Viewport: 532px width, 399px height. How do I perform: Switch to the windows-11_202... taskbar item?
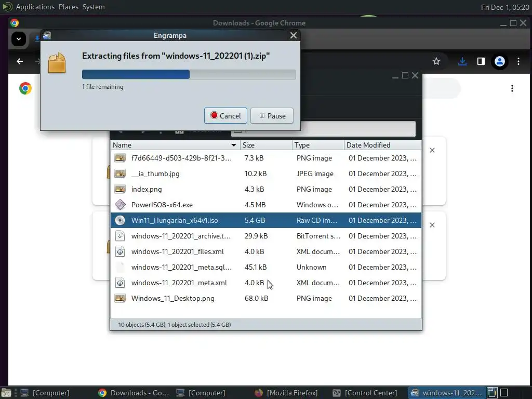pyautogui.click(x=447, y=393)
